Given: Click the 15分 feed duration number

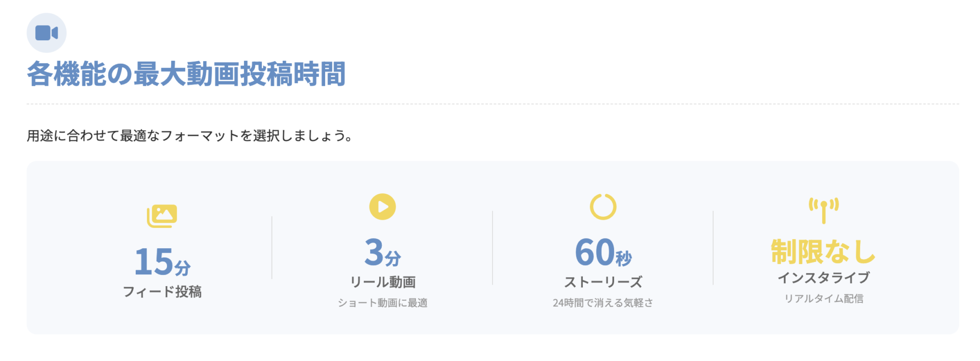Looking at the screenshot, I should coord(162,261).
